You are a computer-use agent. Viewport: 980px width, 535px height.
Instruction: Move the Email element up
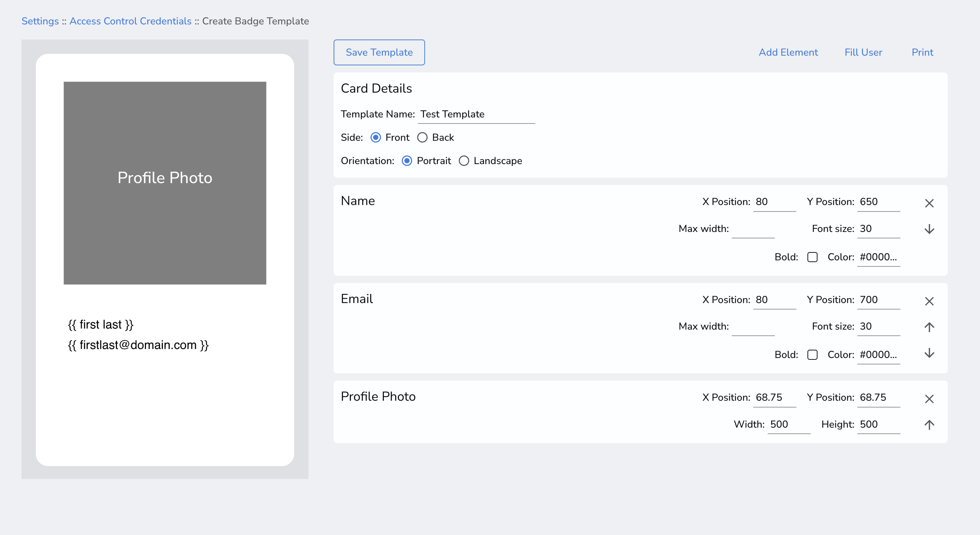click(929, 327)
